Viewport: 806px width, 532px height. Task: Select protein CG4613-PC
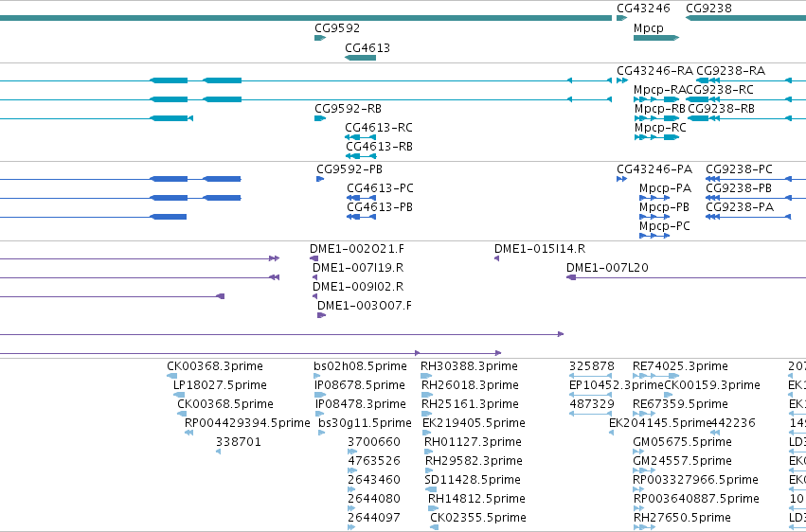380,188
